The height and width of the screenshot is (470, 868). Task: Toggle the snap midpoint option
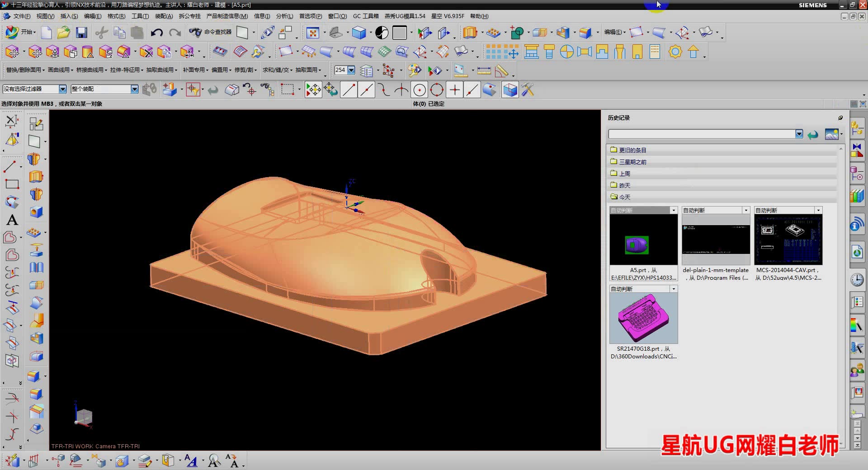pyautogui.click(x=366, y=90)
